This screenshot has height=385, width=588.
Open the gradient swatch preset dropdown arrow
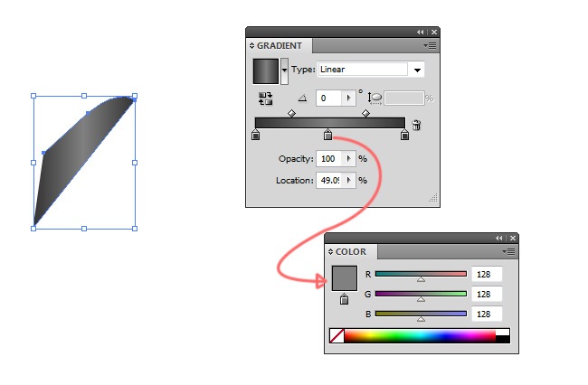coord(285,70)
